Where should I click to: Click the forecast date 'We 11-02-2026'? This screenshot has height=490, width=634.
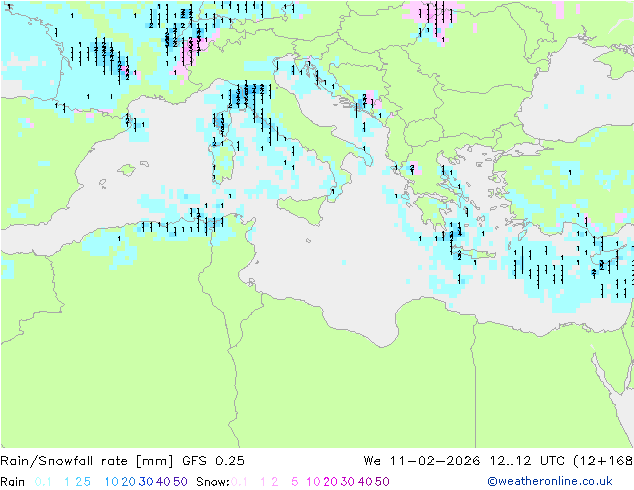click(x=422, y=460)
